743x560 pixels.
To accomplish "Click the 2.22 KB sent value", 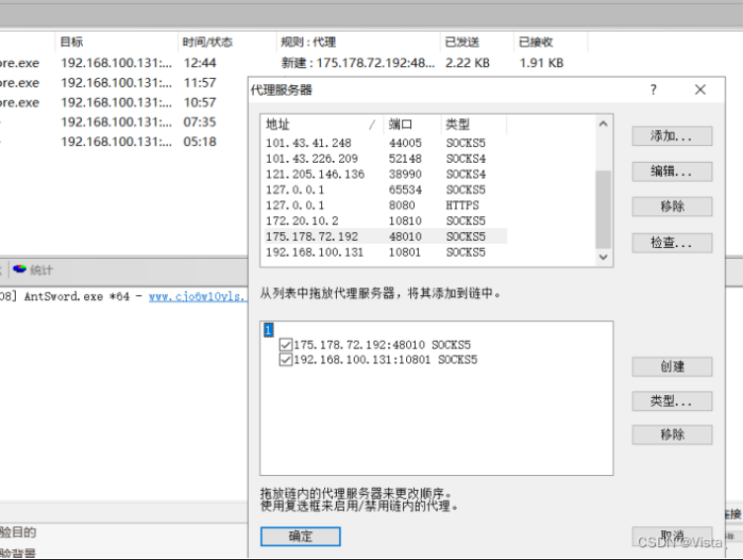I will pyautogui.click(x=467, y=63).
